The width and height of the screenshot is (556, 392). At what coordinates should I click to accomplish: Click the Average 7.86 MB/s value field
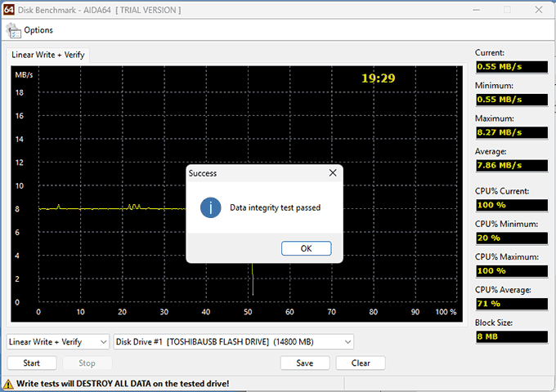point(511,165)
